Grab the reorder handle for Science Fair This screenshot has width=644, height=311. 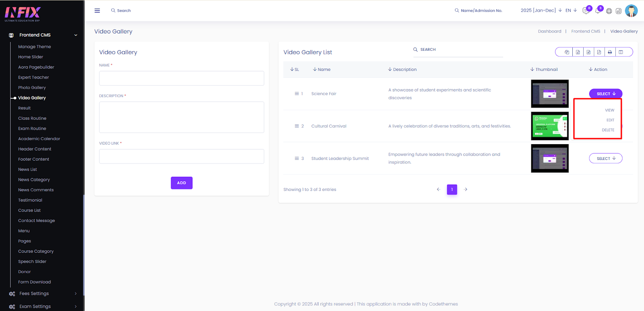(297, 93)
